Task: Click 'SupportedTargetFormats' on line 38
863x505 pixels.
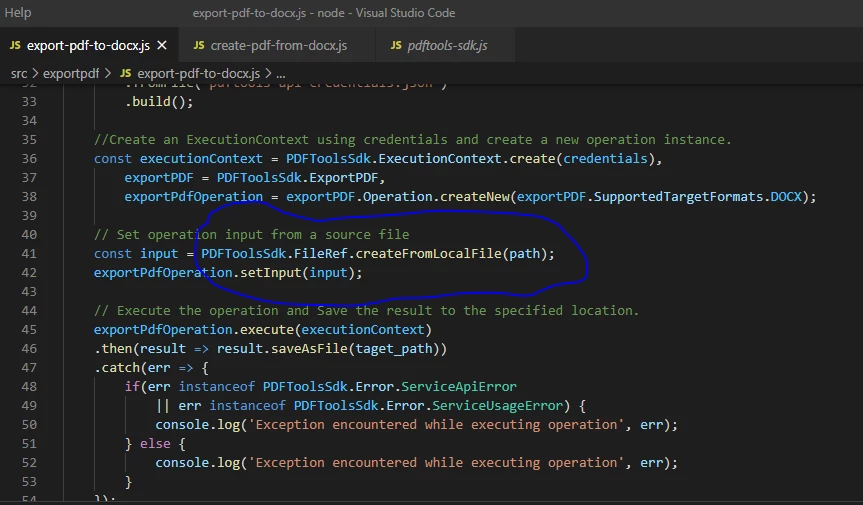Action: [678, 197]
